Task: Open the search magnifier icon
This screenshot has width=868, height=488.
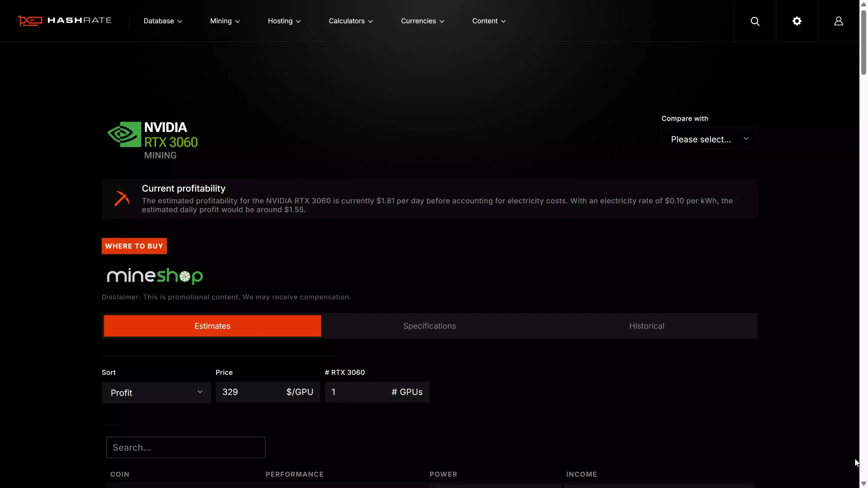Action: pyautogui.click(x=755, y=21)
